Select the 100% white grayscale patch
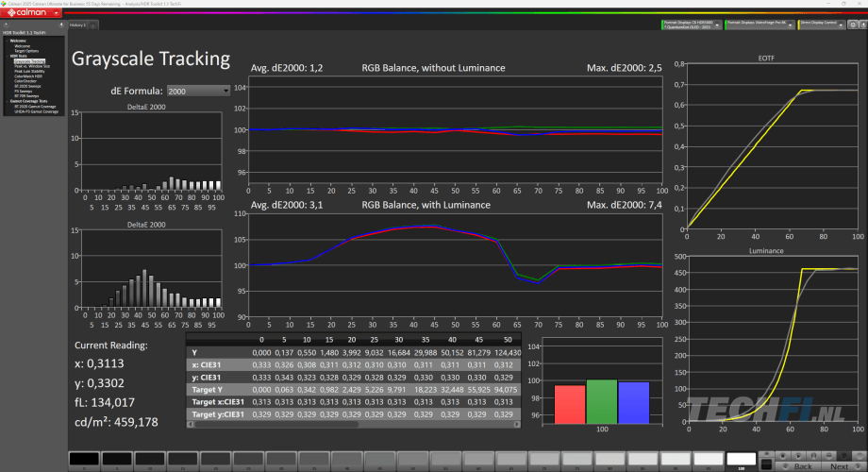Viewport: 868px width, 472px height. pyautogui.click(x=742, y=459)
